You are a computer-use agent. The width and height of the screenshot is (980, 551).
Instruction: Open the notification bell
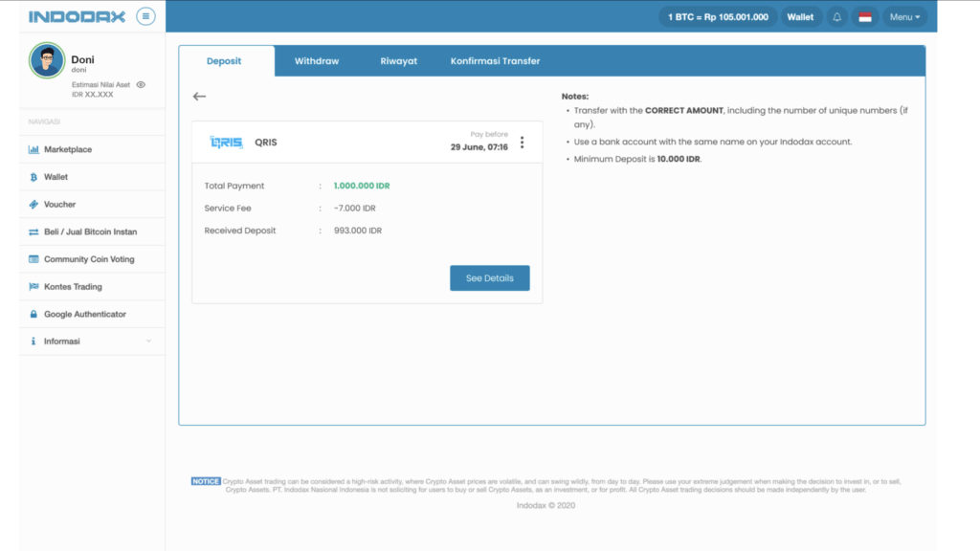[837, 17]
